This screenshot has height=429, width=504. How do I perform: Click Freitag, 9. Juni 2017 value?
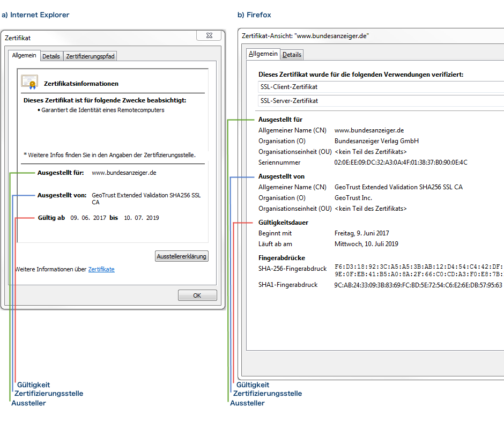(361, 233)
